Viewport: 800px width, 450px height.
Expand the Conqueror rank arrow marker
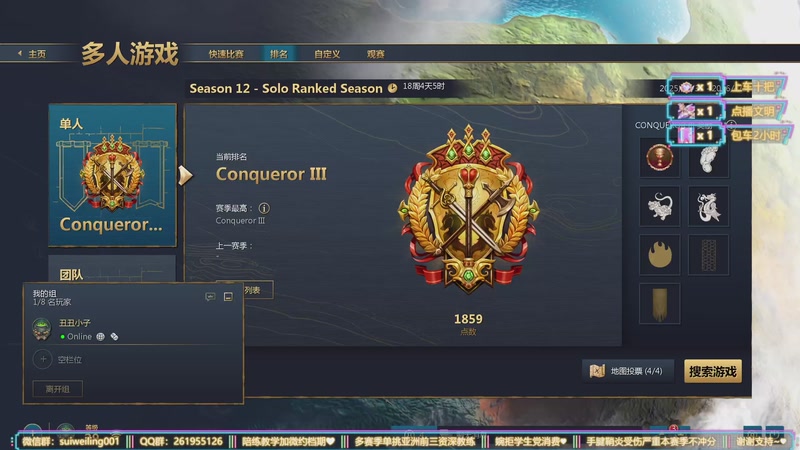coord(185,176)
